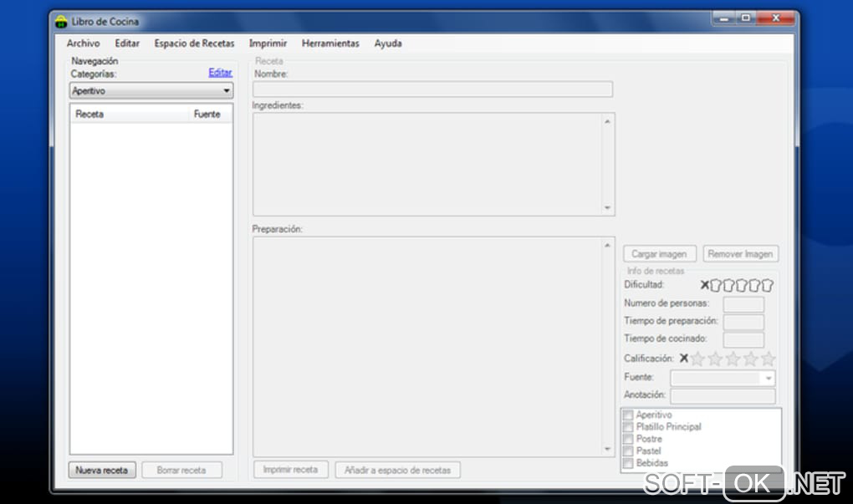853x504 pixels.
Task: Check the Aperitivo category checkbox
Action: [628, 415]
